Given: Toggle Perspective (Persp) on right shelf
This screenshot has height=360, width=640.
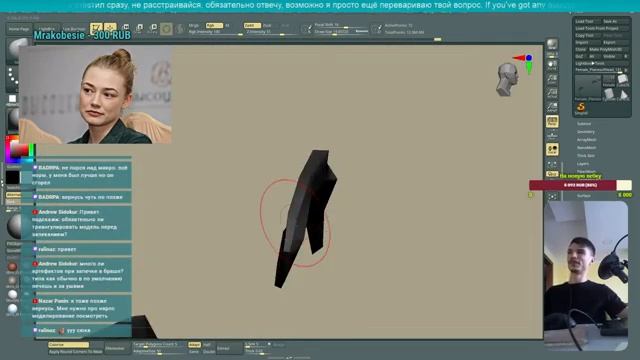Looking at the screenshot, I should point(552,121).
